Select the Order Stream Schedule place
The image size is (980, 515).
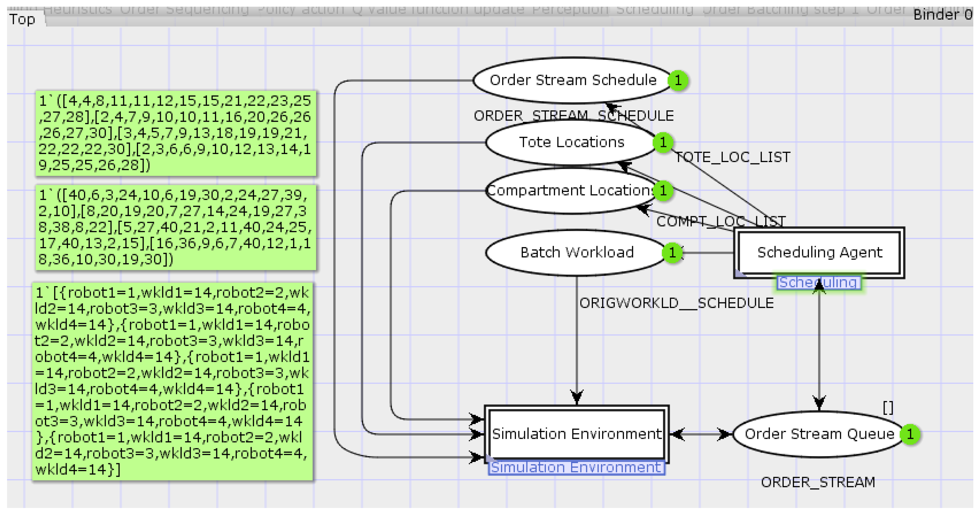[x=573, y=81]
